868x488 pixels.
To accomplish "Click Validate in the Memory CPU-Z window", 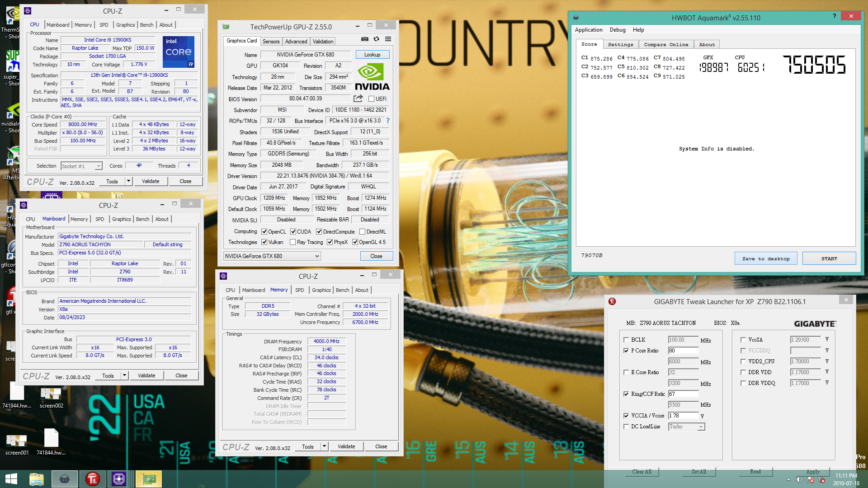I will tap(346, 446).
